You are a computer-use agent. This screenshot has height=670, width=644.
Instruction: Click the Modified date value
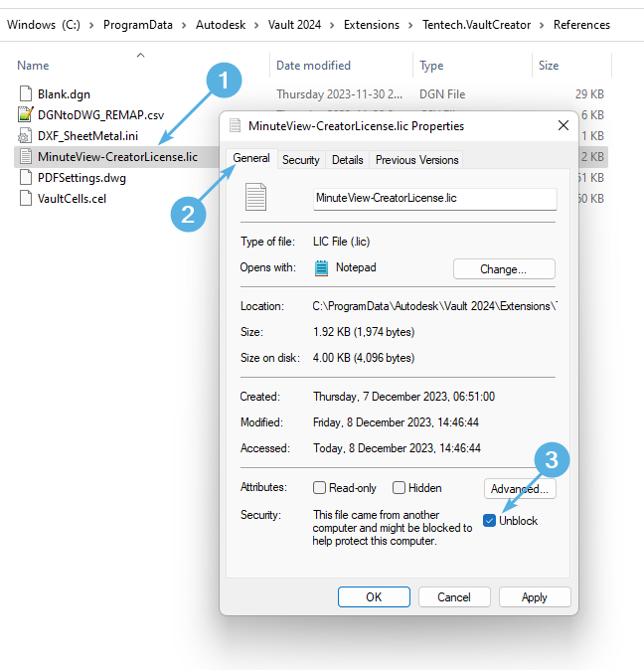point(396,422)
